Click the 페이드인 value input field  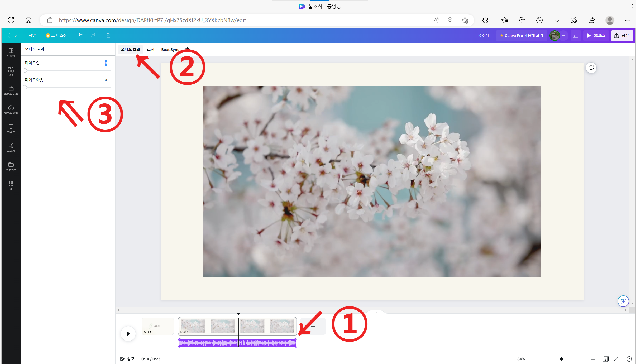(x=106, y=63)
